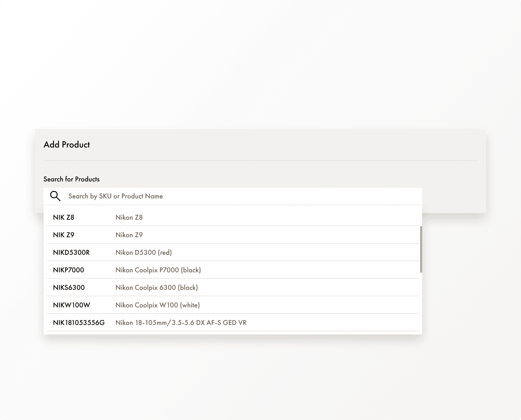The image size is (521, 420).
Task: Click the results list scrollbar thumb
Action: (x=421, y=249)
